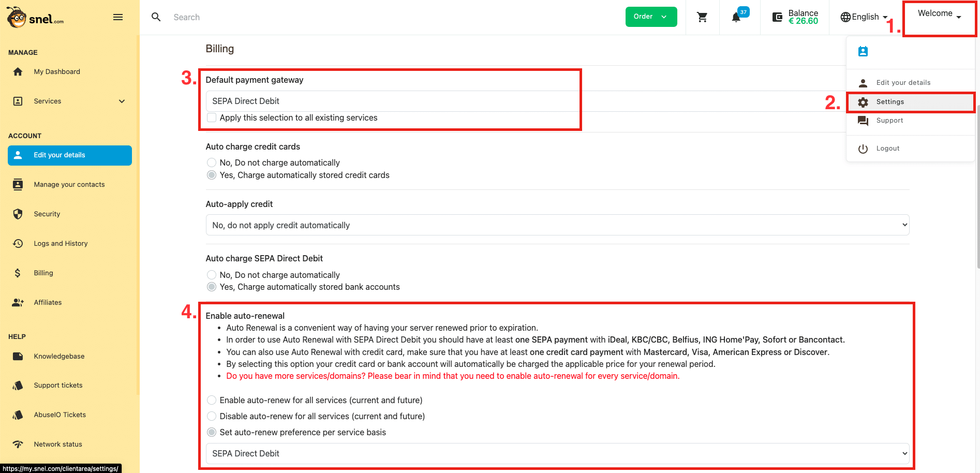Click the hamburger menu icon
Screen dimensions: 980x473
coord(118,17)
